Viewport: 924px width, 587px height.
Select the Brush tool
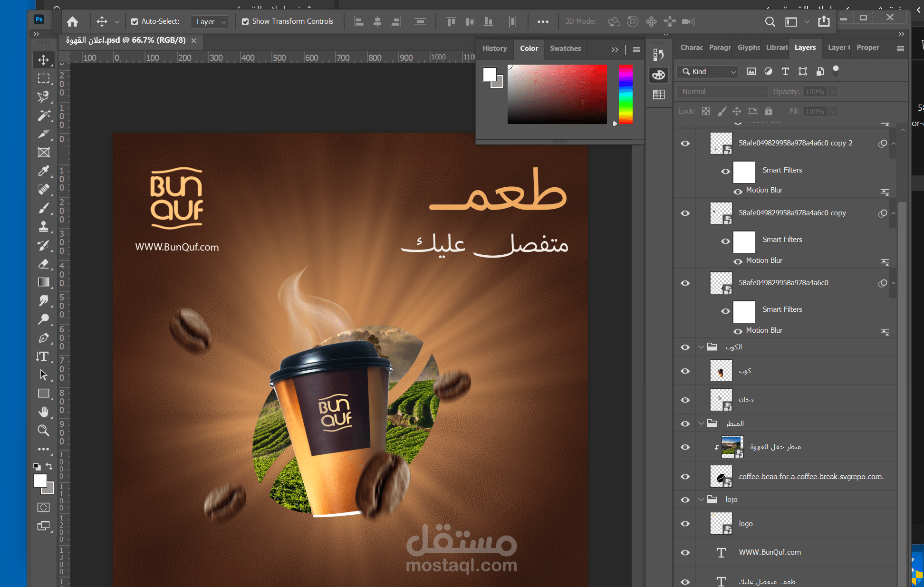coord(43,208)
